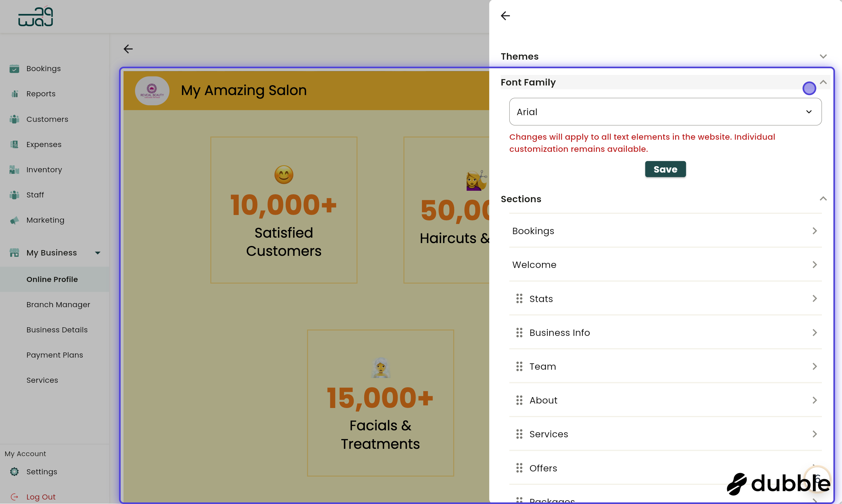
Task: Click the Log Out icon
Action: click(14, 496)
